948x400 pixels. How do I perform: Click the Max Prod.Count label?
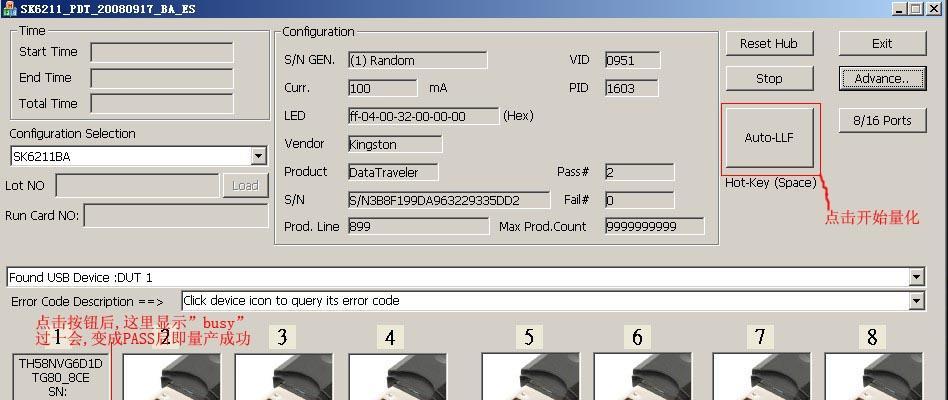(x=542, y=227)
